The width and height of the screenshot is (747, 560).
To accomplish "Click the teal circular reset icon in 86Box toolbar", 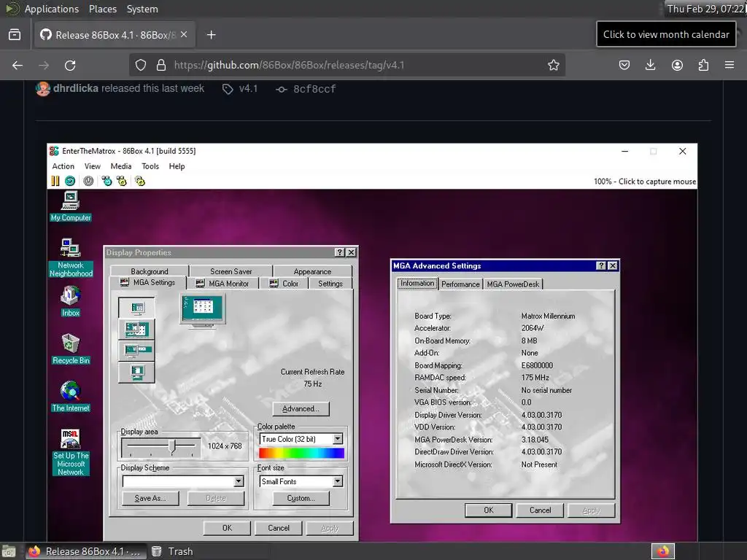I will point(70,181).
